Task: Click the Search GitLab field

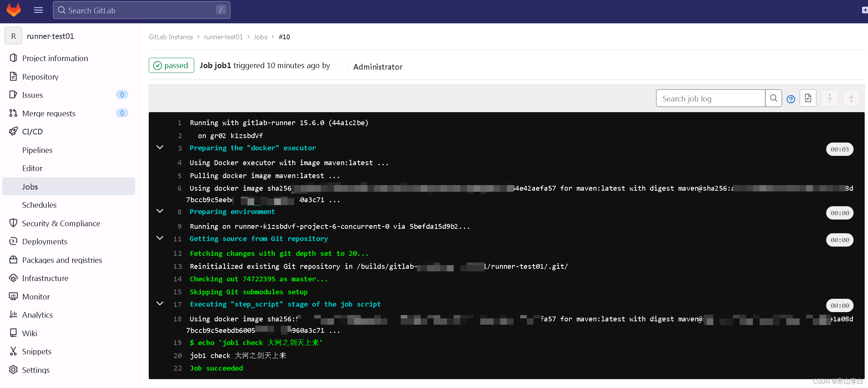Action: pos(141,10)
